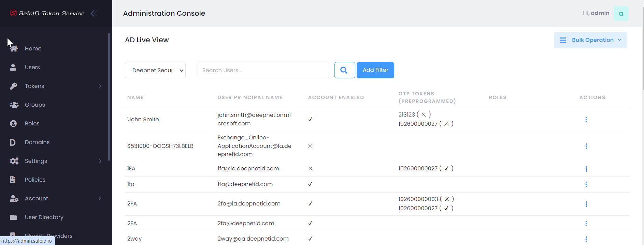Image resolution: width=644 pixels, height=245 pixels.
Task: Click the magnifier search button
Action: pos(344,70)
